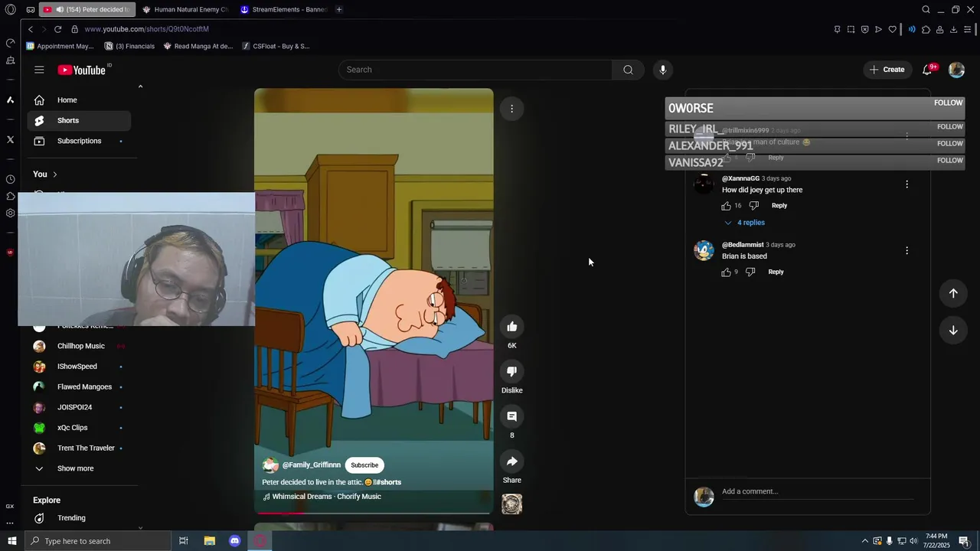This screenshot has height=551, width=980.
Task: Open options menu for @XannnaGG's comment
Action: (x=907, y=184)
